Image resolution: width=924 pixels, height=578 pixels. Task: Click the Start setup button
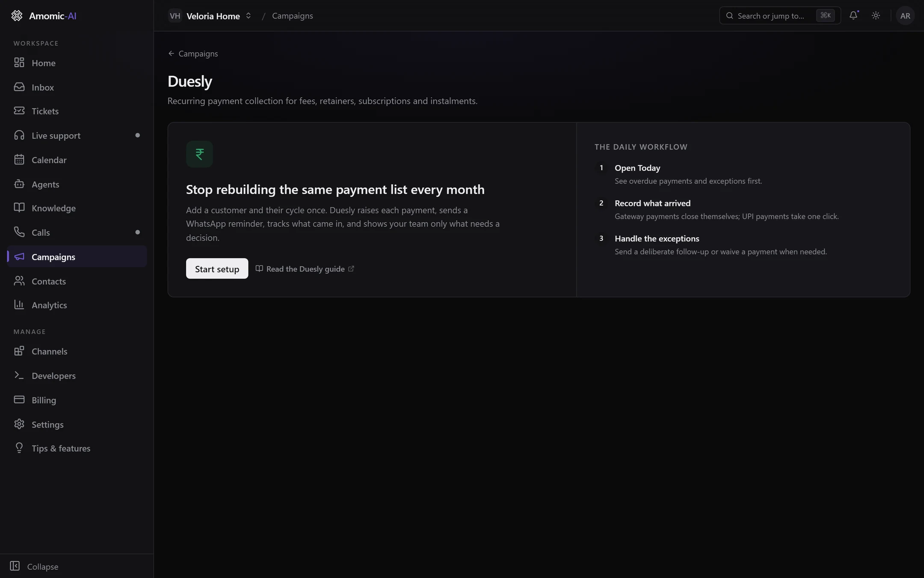click(217, 268)
